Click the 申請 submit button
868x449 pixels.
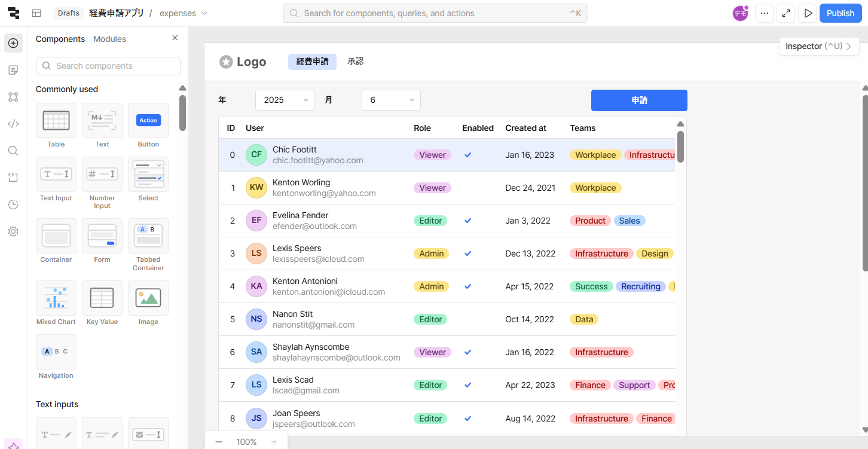coord(639,100)
